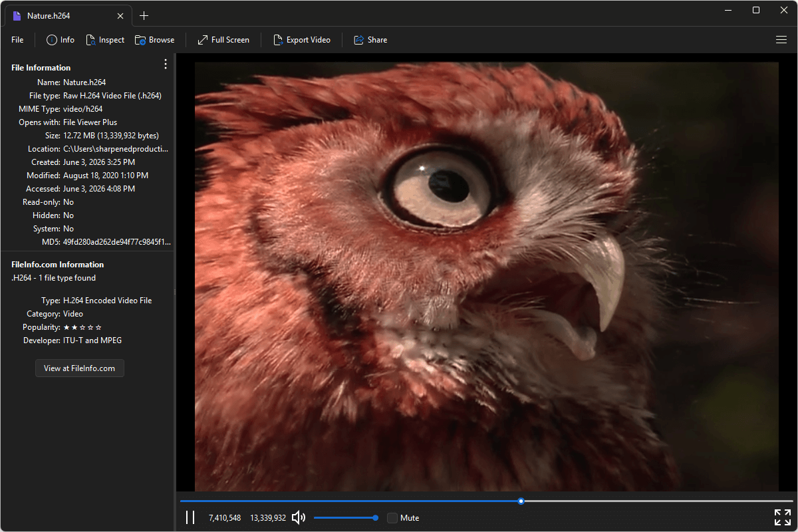Click the Modified date August 18, 2020
The width and height of the screenshot is (798, 532).
tap(106, 176)
